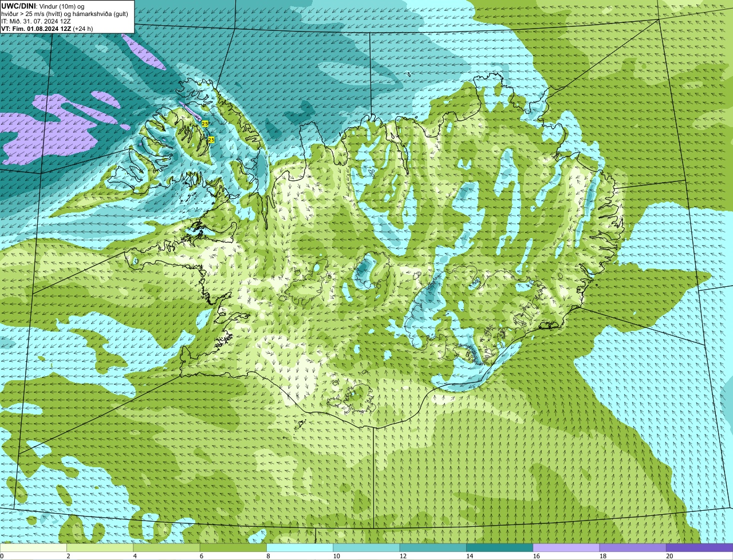Click the dark teal 14–16 m/s legend swatch
Screen dimensions: 733x560
coord(500,547)
